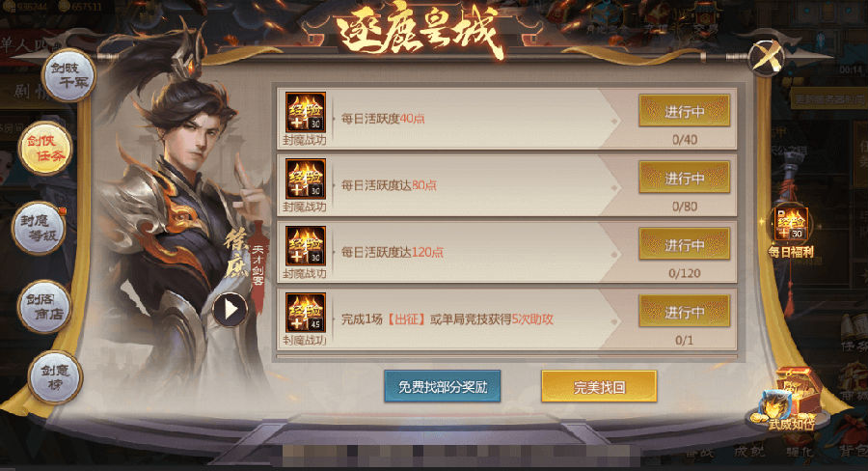Switch to the 剑意榜 side tab

click(55, 377)
